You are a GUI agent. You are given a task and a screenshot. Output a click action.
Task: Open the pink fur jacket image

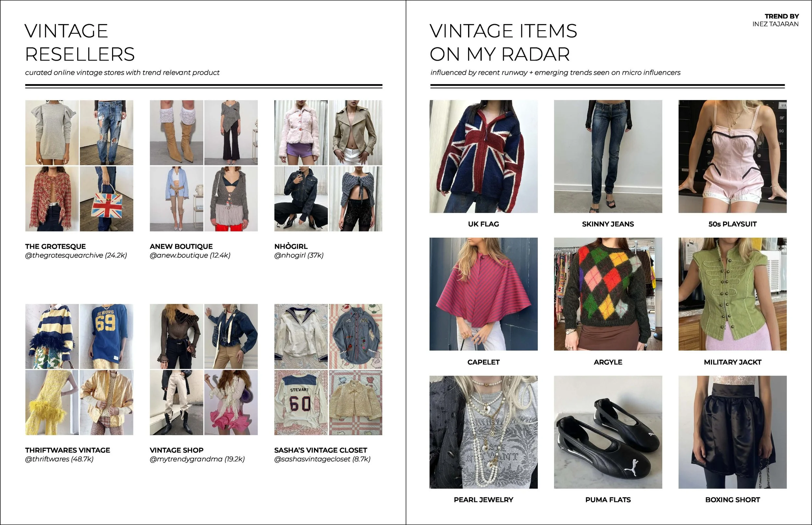coord(301,132)
